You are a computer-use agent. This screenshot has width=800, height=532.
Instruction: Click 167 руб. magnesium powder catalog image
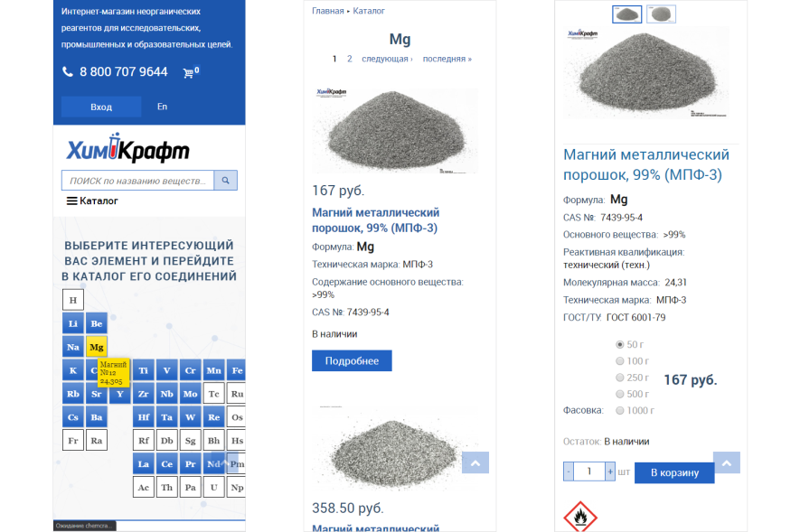pos(395,130)
